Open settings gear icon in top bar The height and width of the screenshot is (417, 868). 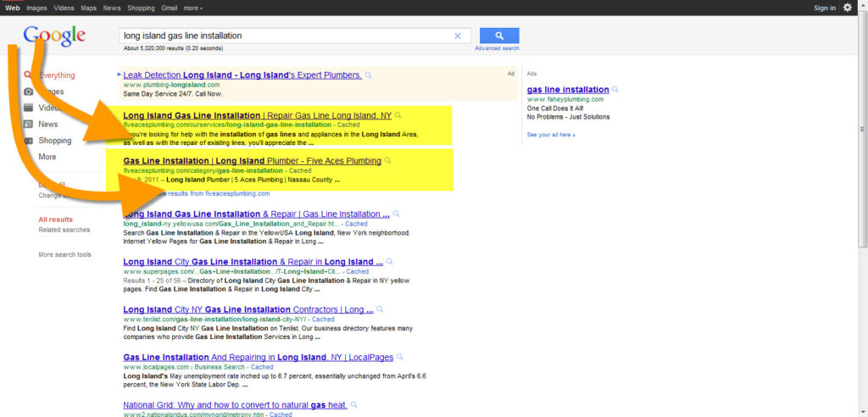point(848,7)
